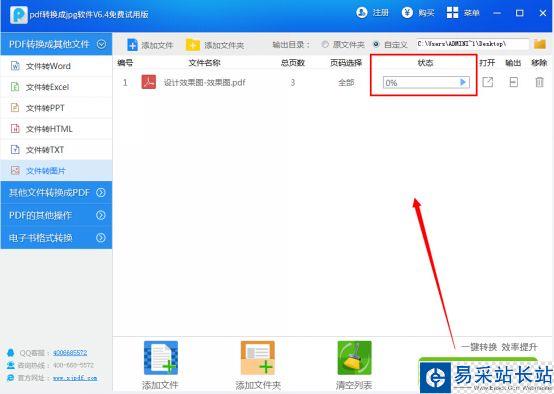Expand the 电子书格式转换 section
The width and height of the screenshot is (554, 394).
[57, 238]
